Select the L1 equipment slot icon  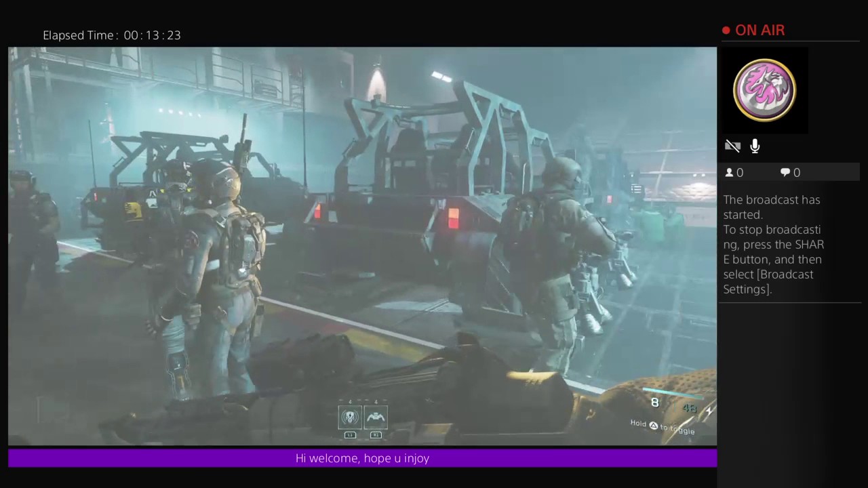[x=350, y=418]
